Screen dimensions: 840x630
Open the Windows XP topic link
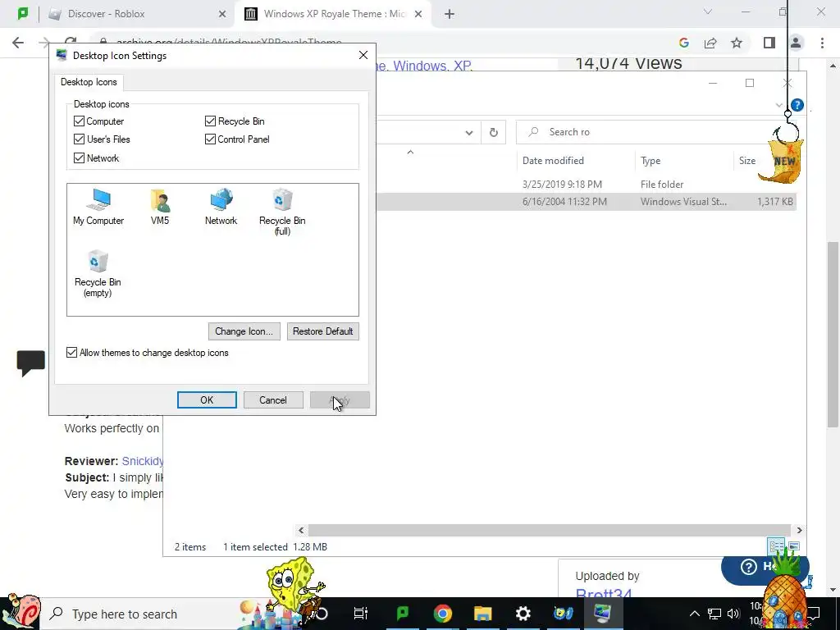click(431, 66)
